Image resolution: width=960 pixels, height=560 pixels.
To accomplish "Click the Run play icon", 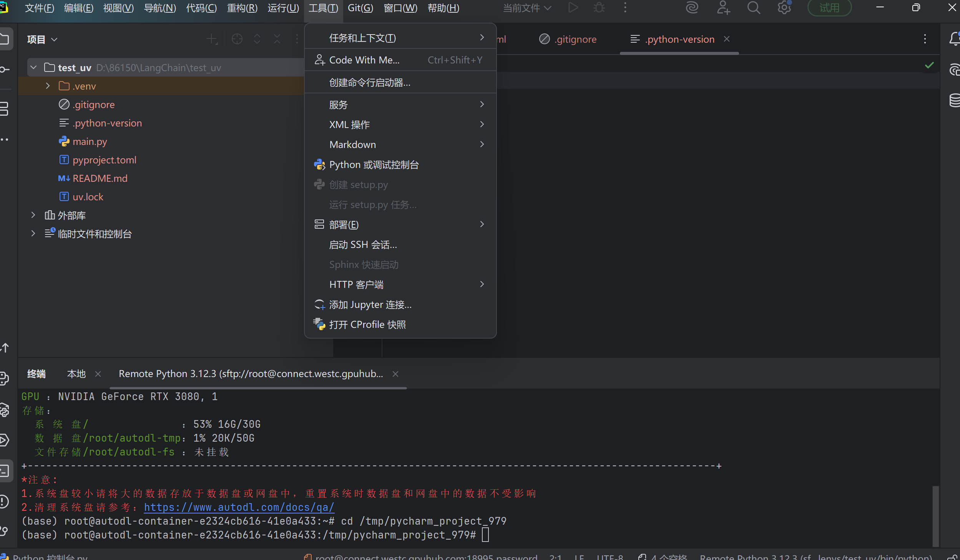I will coord(573,8).
